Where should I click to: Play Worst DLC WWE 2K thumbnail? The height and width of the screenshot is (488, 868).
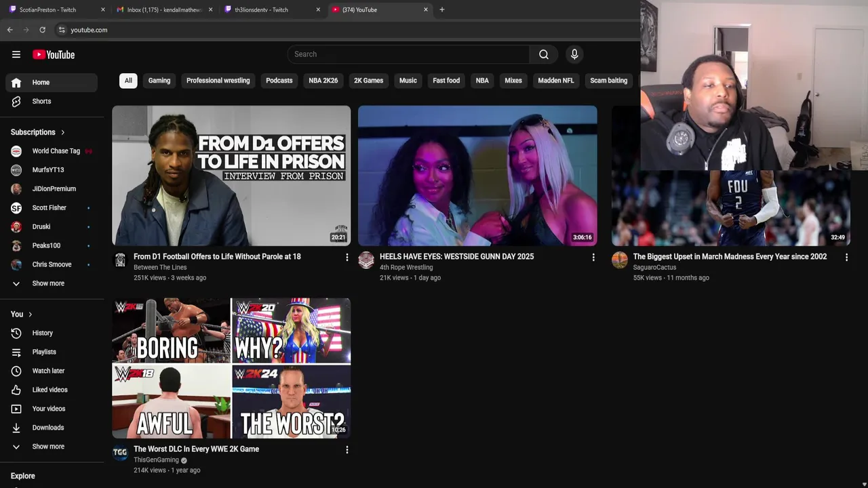click(231, 368)
